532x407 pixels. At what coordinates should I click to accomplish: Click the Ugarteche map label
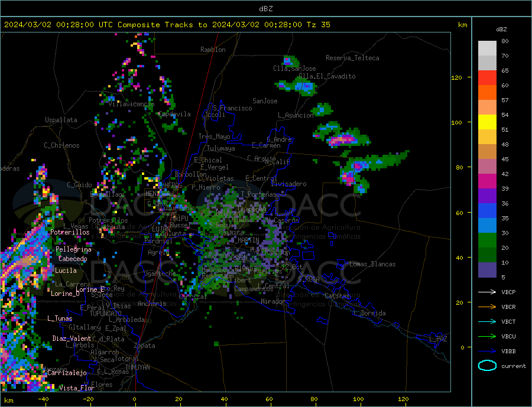pyautogui.click(x=160, y=273)
